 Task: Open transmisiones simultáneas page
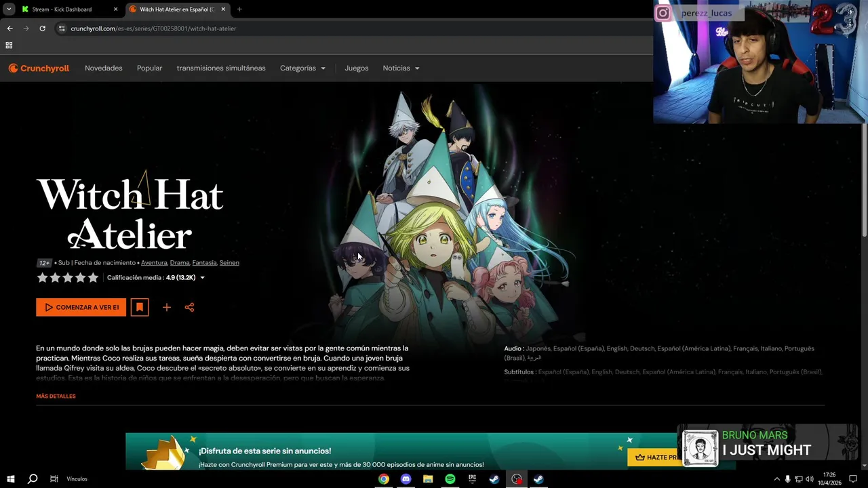221,68
